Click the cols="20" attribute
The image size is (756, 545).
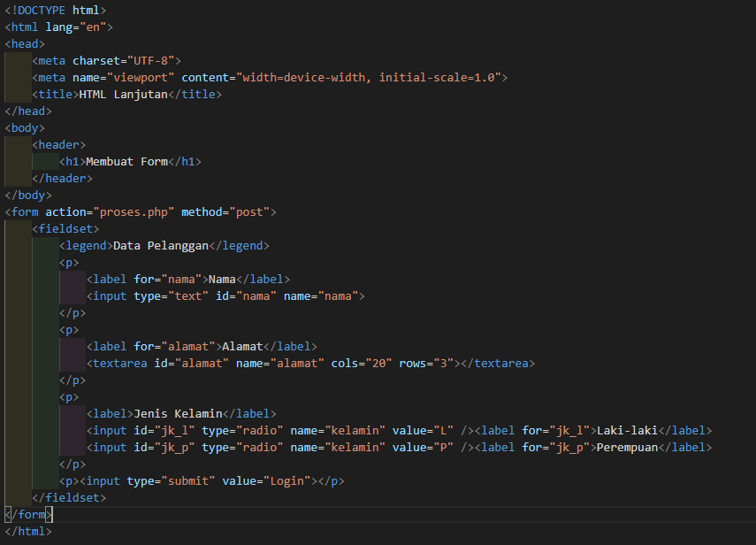click(x=362, y=363)
